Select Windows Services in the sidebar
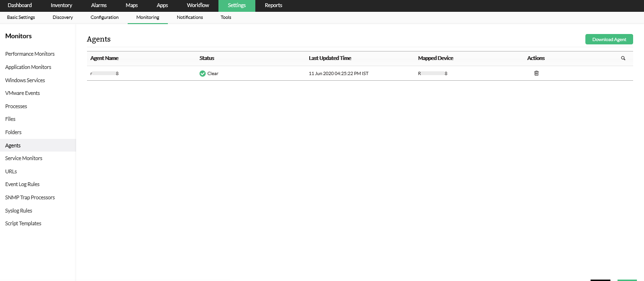 tap(25, 80)
